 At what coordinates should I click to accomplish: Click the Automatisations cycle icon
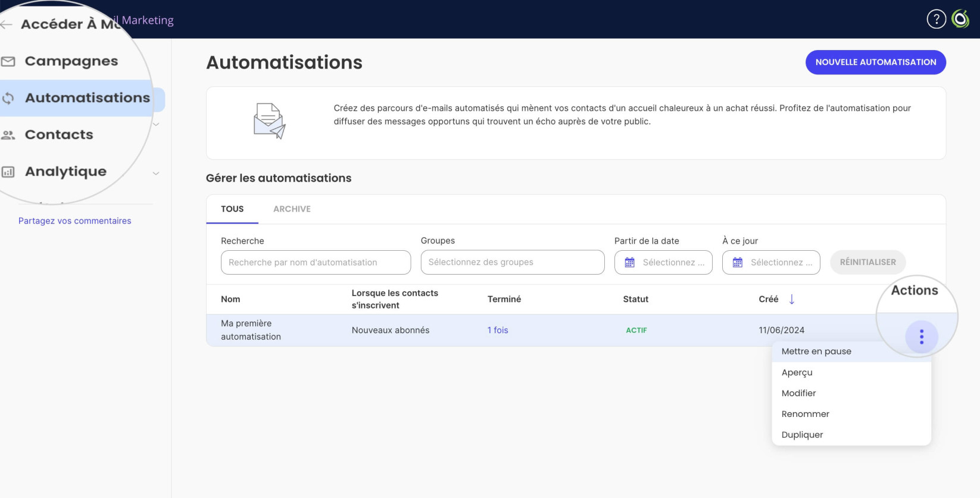tap(8, 98)
